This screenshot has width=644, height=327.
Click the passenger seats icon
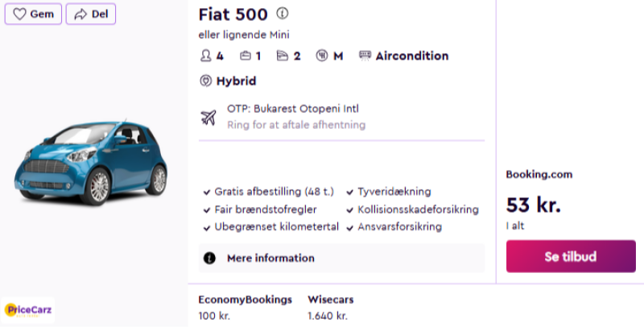[x=205, y=56]
